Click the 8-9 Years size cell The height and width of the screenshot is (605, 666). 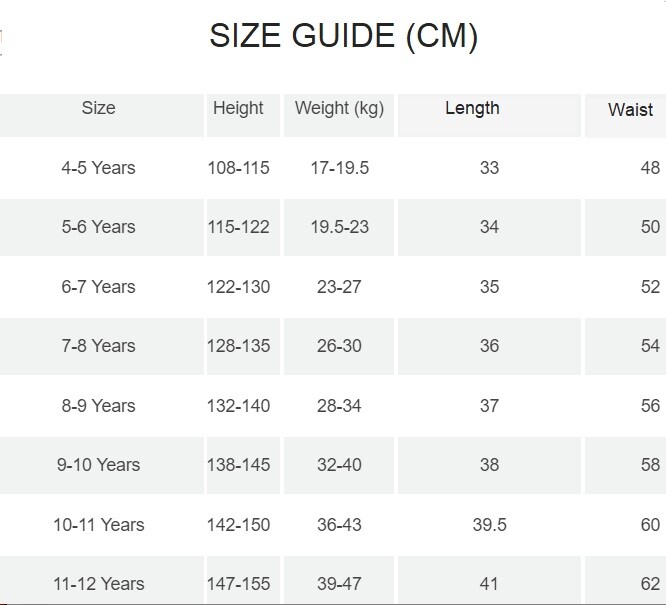[98, 406]
